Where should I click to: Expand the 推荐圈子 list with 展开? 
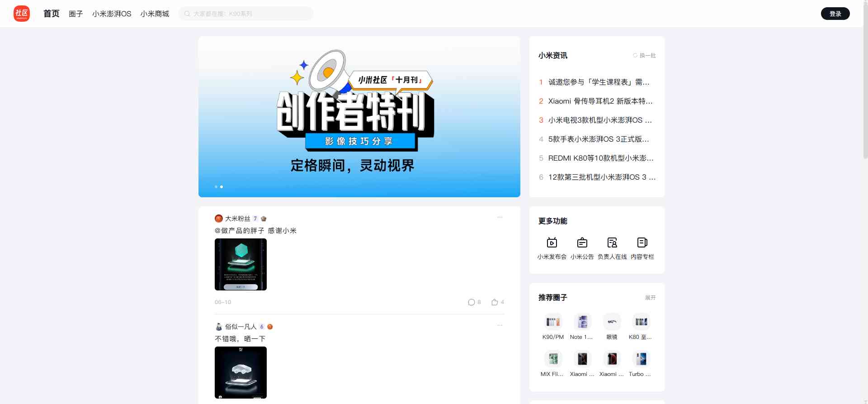pyautogui.click(x=650, y=298)
